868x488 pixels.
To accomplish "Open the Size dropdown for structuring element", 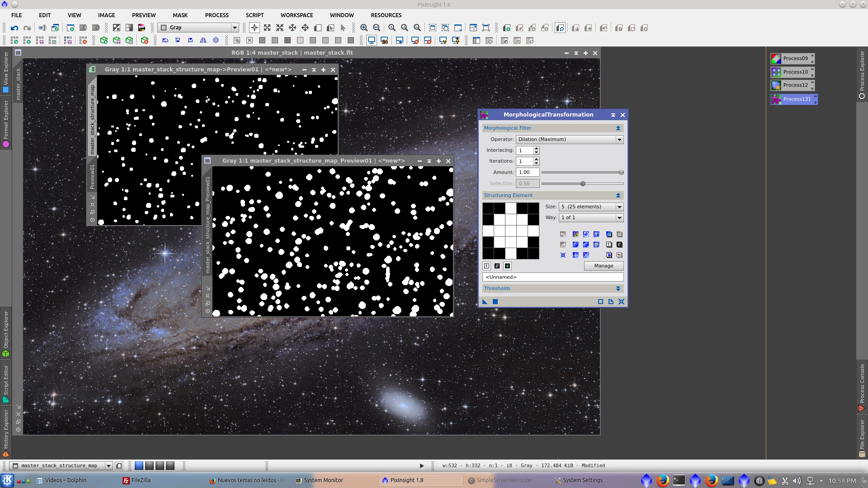I will pos(591,207).
